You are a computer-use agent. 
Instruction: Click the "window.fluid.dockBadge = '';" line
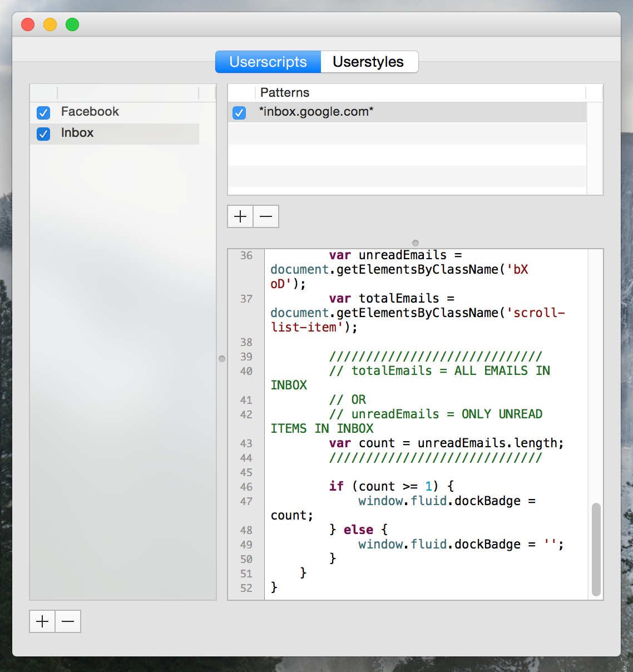point(461,545)
